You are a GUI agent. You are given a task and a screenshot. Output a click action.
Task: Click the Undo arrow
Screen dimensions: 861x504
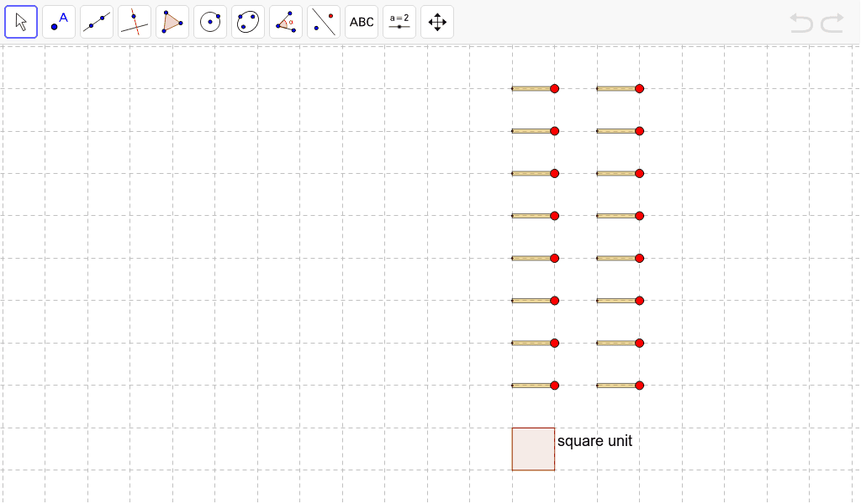click(801, 24)
